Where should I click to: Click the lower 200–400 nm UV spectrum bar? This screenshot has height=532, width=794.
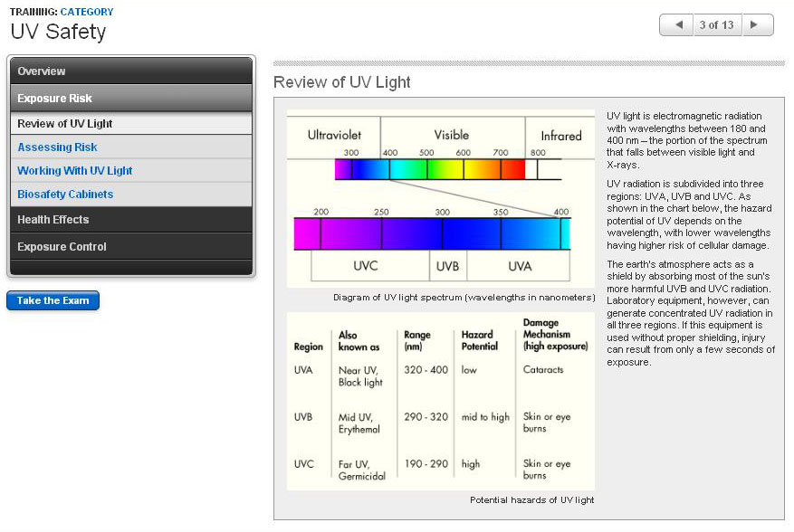[432, 233]
